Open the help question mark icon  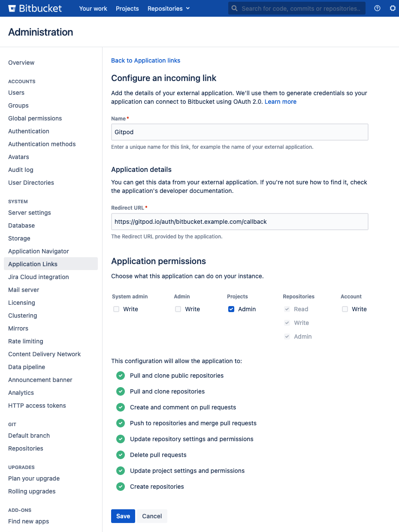click(377, 8)
